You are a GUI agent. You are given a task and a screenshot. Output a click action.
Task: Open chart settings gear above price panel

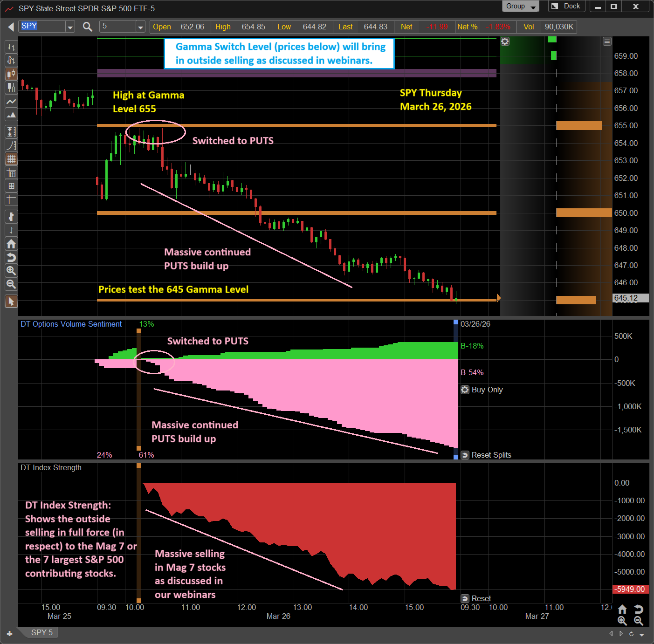505,41
